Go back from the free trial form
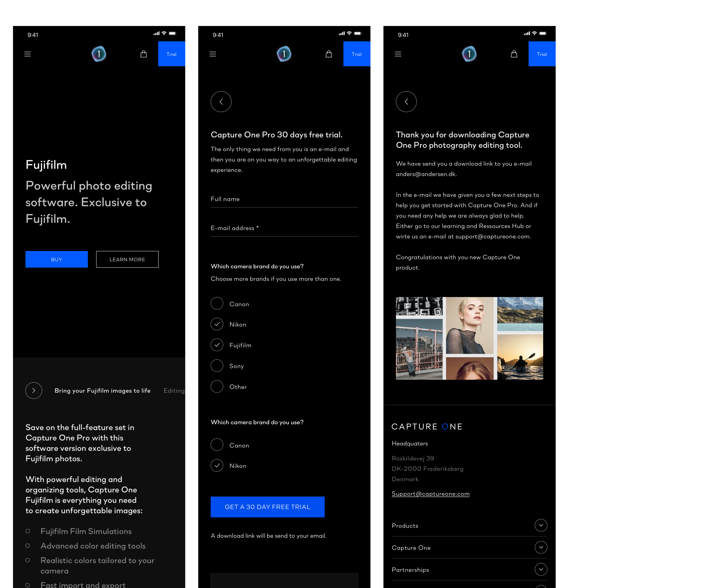Screen dimensions: 702x588 coord(221,102)
